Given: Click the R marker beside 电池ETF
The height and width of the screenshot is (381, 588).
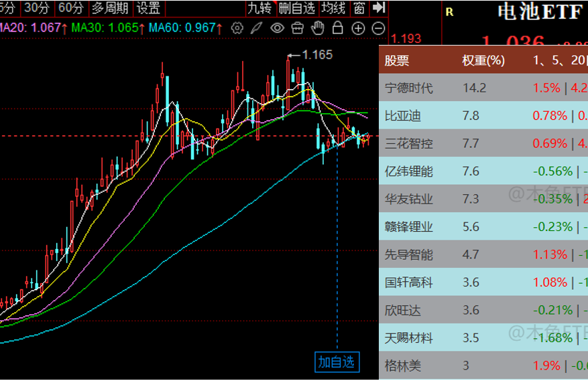Looking at the screenshot, I should pos(449,12).
